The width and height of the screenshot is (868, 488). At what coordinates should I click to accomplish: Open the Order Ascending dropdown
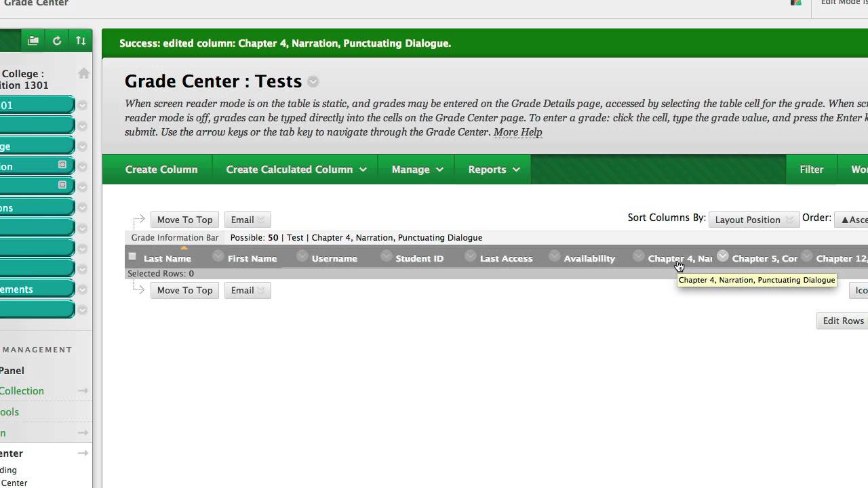tap(852, 220)
